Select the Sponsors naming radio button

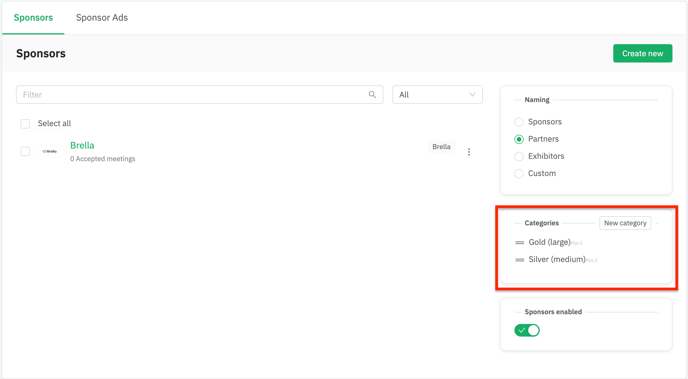coord(519,122)
